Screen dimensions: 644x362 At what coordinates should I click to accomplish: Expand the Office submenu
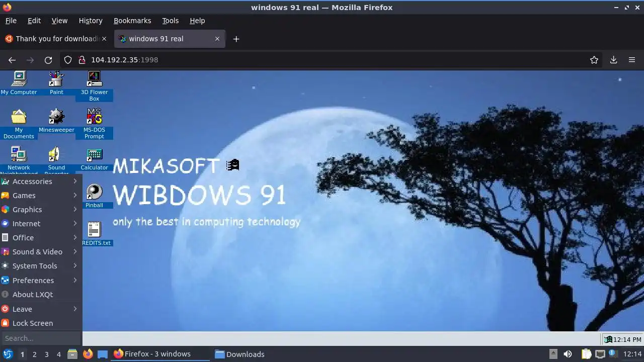pyautogui.click(x=41, y=238)
